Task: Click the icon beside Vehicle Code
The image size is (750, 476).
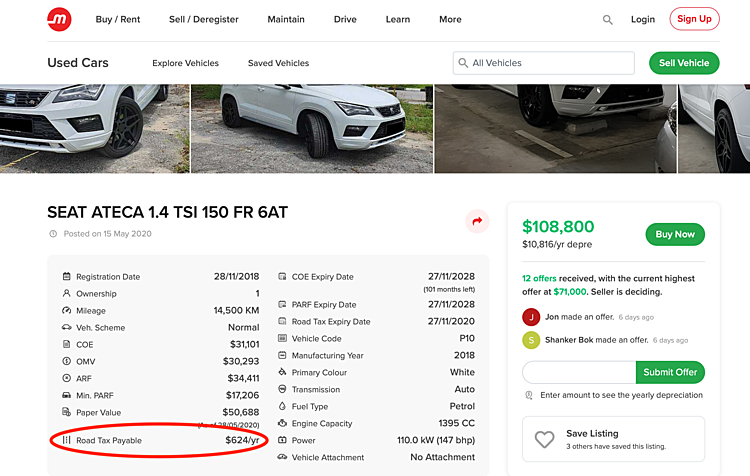Action: click(282, 338)
